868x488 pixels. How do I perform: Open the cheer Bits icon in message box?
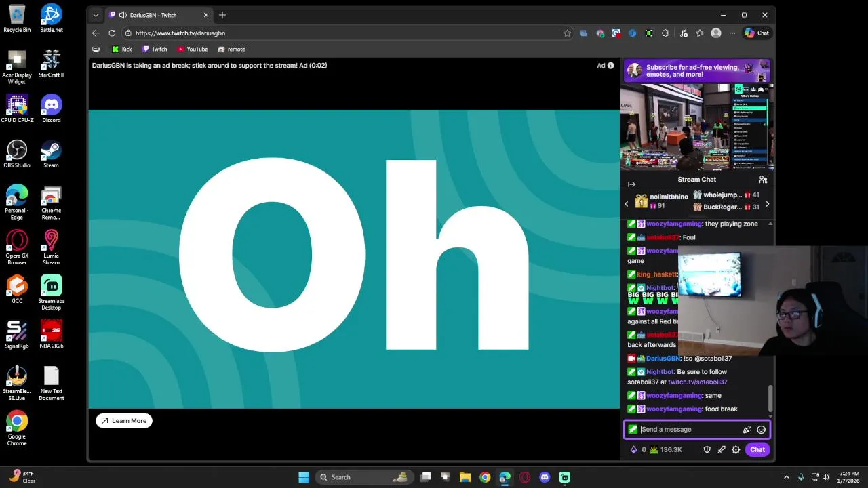[x=747, y=430]
